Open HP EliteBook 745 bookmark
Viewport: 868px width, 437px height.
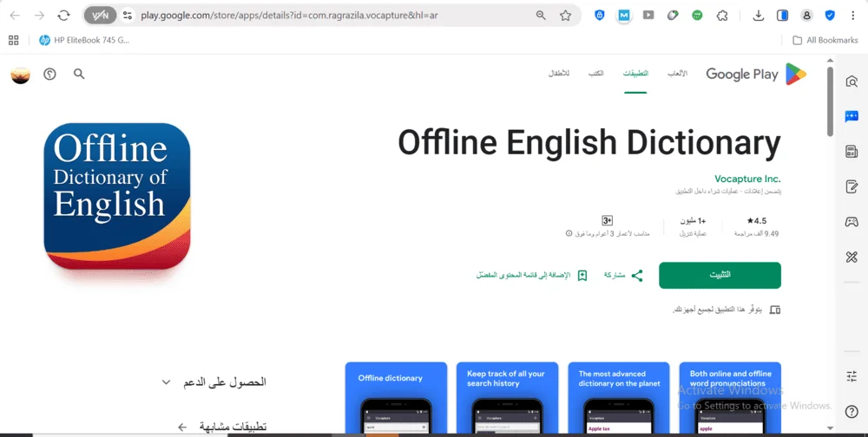(x=84, y=40)
